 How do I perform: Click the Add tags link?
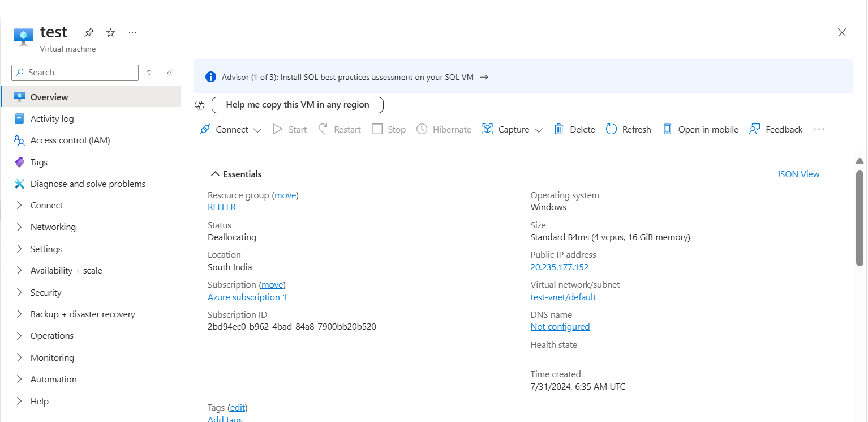[225, 419]
